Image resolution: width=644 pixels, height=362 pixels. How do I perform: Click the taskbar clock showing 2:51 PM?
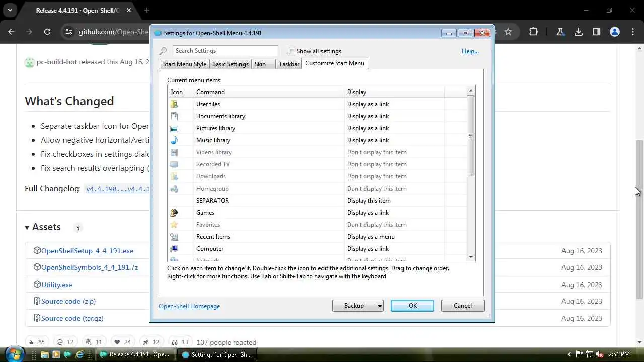pos(619,354)
